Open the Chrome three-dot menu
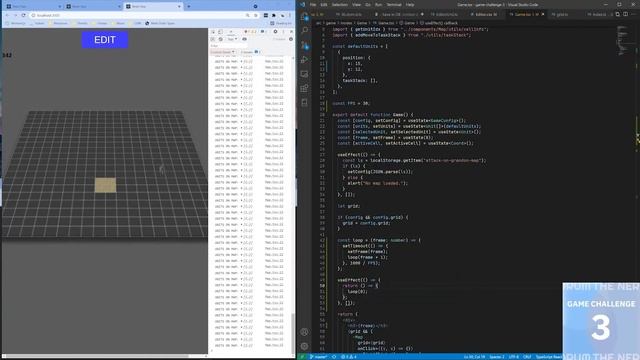The image size is (640, 360). pyautogui.click(x=290, y=15)
